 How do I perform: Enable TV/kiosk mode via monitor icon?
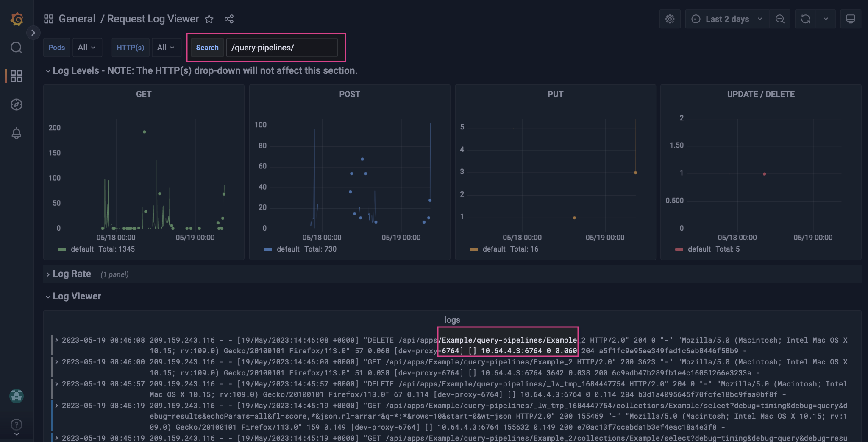851,19
